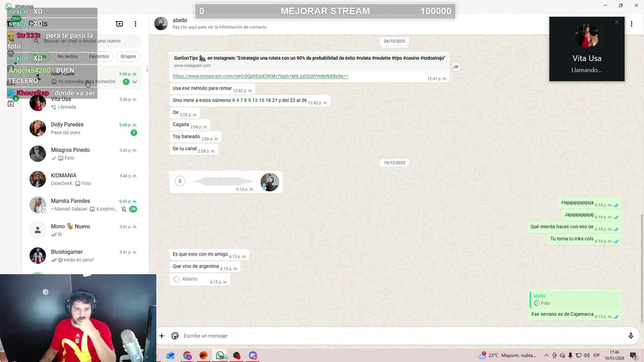Close the Vita Usa calling popup
This screenshot has height=362, width=644.
pyautogui.click(x=617, y=22)
